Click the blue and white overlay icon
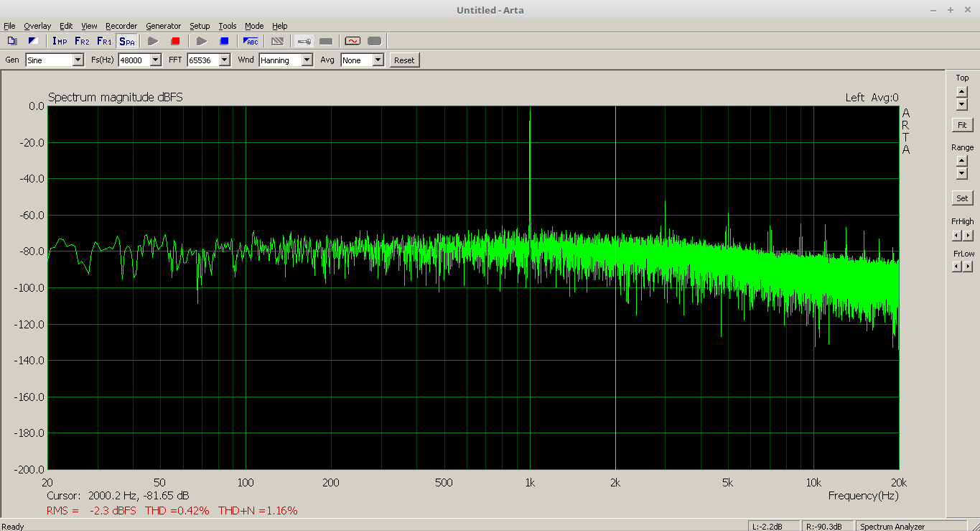This screenshot has width=980, height=531. pyautogui.click(x=32, y=41)
